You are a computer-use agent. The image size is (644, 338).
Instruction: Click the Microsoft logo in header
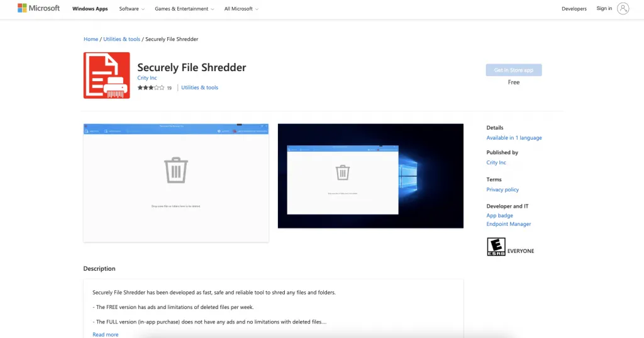coord(38,8)
